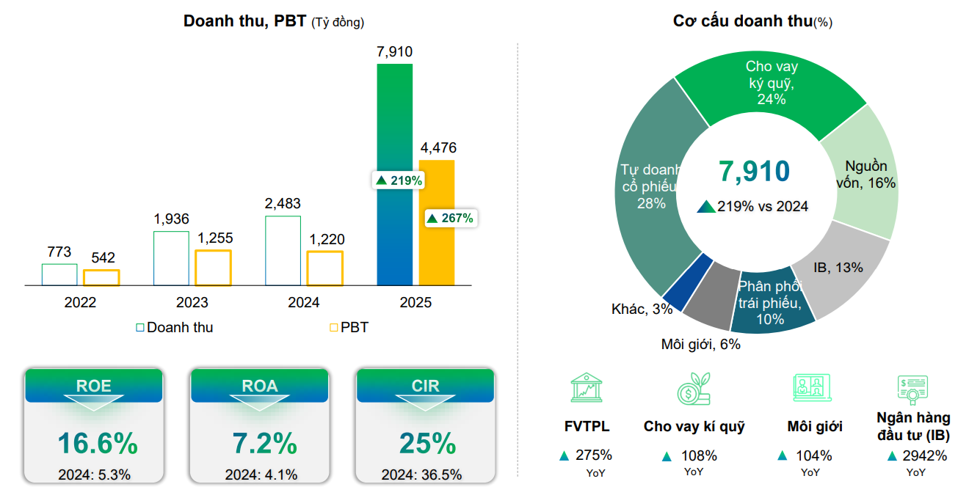Click the 2025 yellow PBT bar
The height and width of the screenshot is (487, 980).
(437, 222)
